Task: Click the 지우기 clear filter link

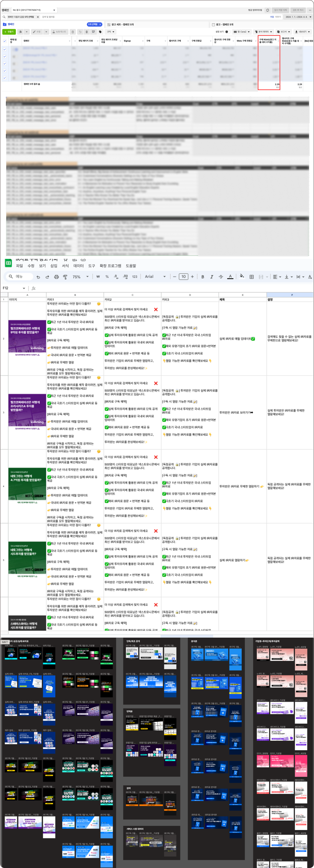Action: 278,17
